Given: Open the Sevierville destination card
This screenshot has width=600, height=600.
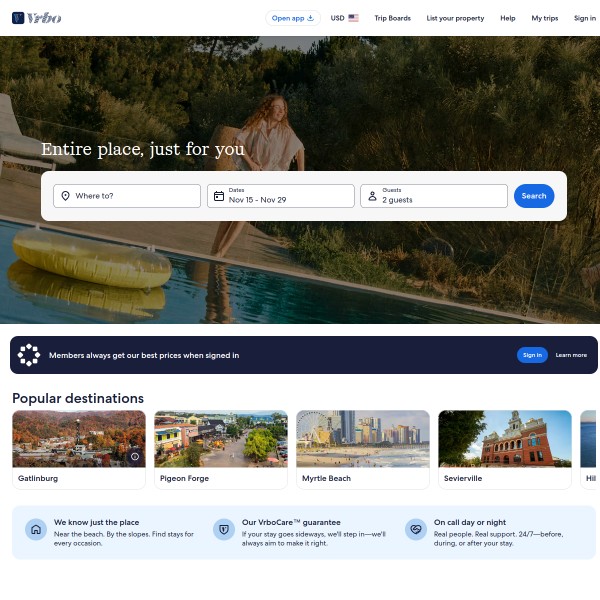Looking at the screenshot, I should point(505,450).
